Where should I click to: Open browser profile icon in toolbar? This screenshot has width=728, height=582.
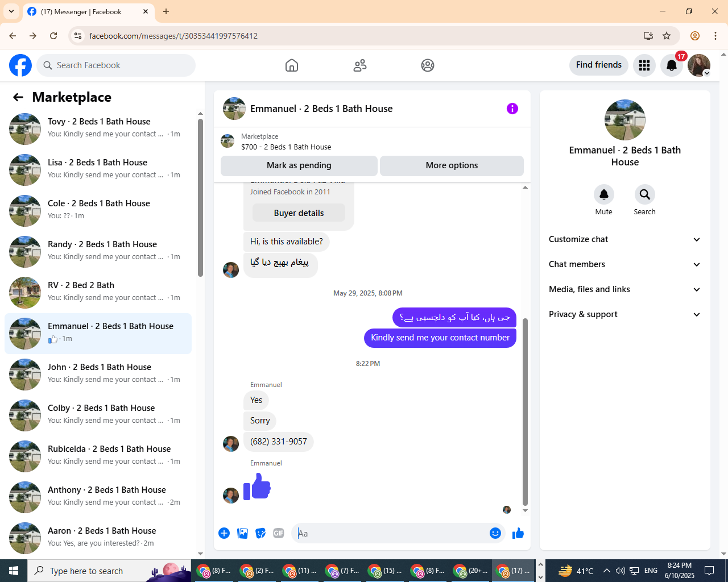click(x=695, y=36)
